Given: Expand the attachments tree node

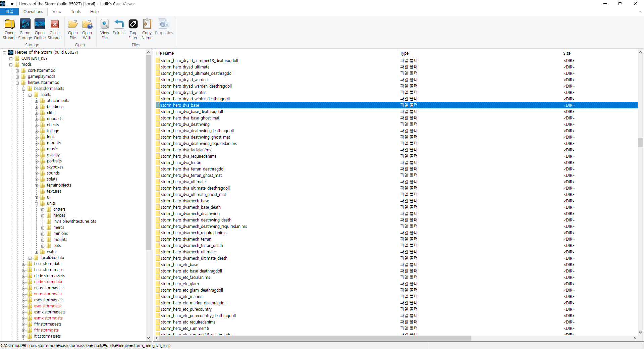Looking at the screenshot, I should 36,101.
